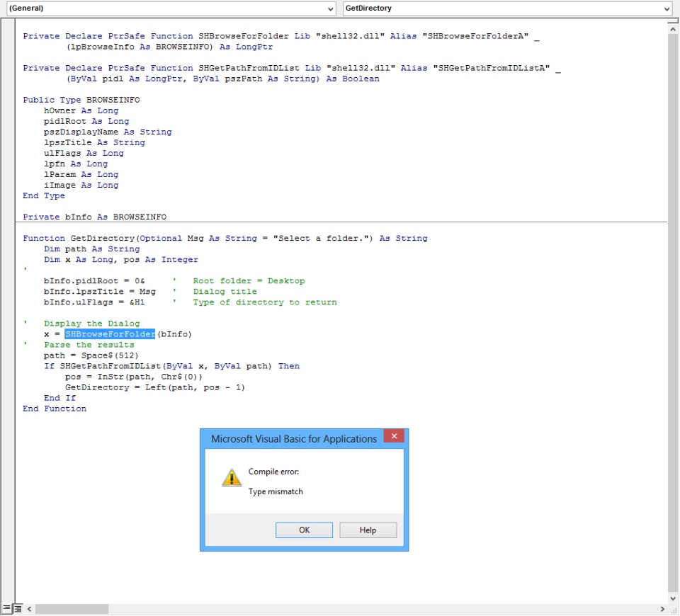680x616 pixels.
Task: Click the "hOwner As Long" line
Action: coord(81,110)
